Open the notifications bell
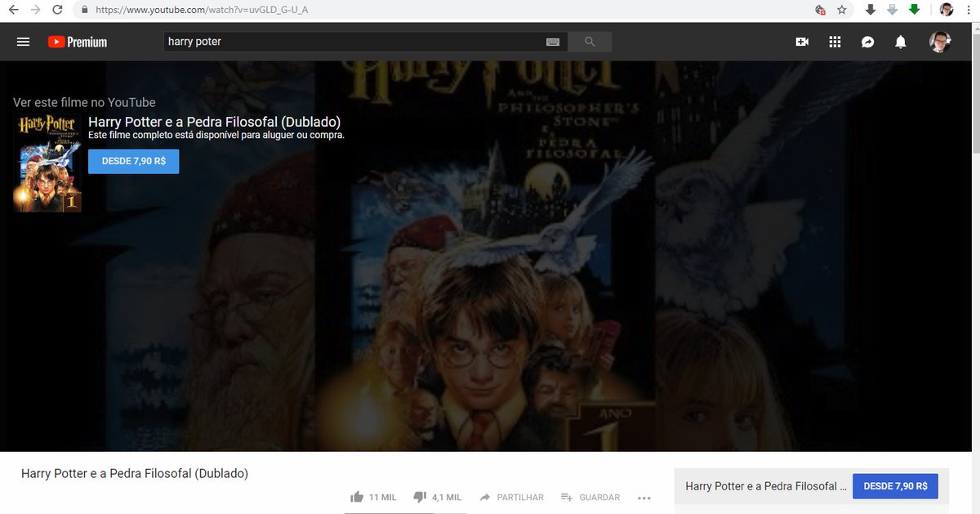980x514 pixels. [900, 42]
